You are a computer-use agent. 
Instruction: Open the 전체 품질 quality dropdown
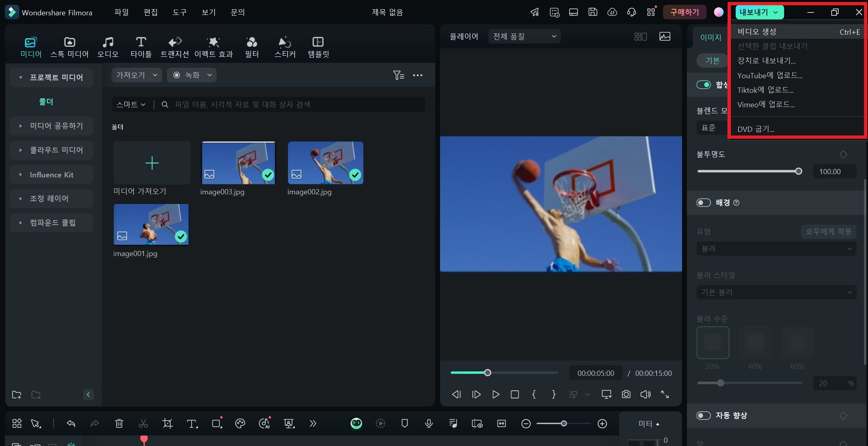tap(524, 37)
